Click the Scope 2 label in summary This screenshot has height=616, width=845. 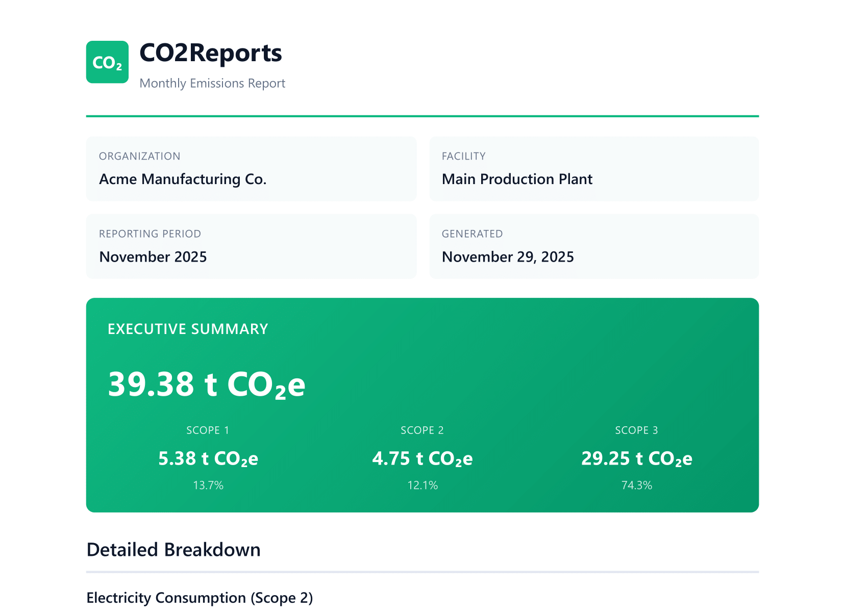pyautogui.click(x=422, y=430)
